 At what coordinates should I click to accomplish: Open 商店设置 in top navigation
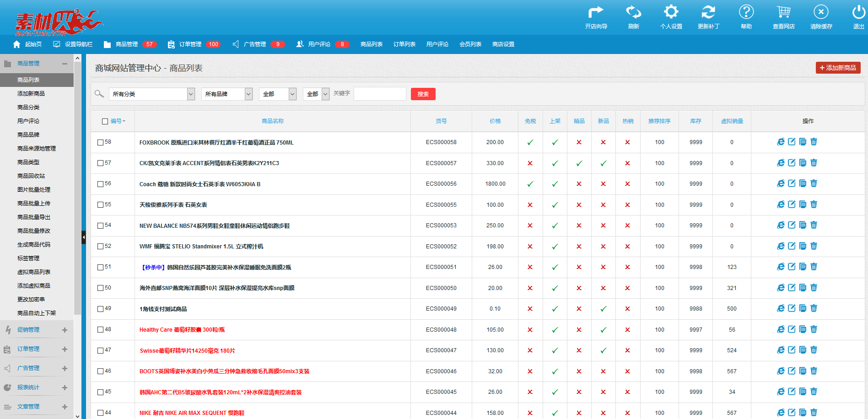pos(503,44)
